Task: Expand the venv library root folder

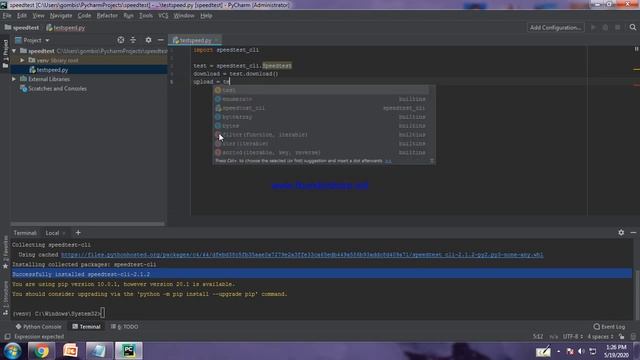Action: point(23,60)
